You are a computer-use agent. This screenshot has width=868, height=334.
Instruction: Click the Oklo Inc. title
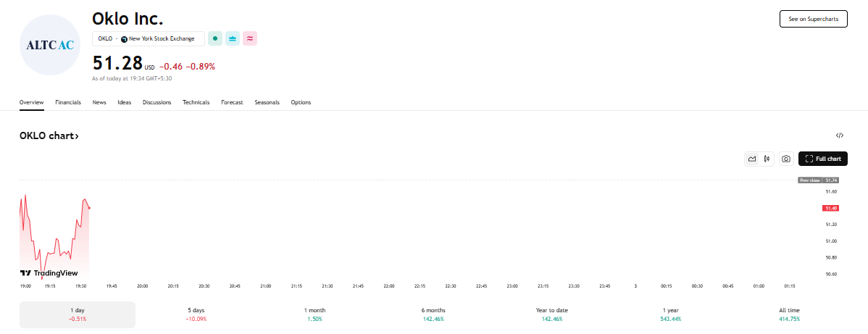(128, 19)
